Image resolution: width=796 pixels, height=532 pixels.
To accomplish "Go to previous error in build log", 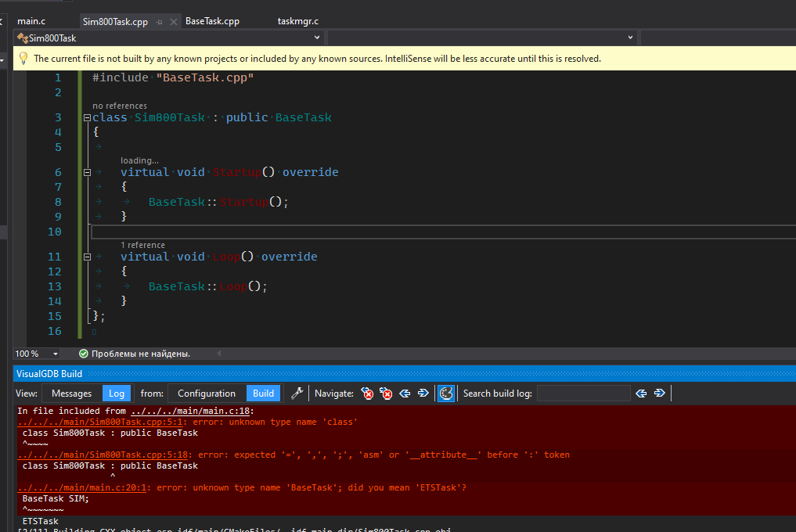I will (366, 394).
